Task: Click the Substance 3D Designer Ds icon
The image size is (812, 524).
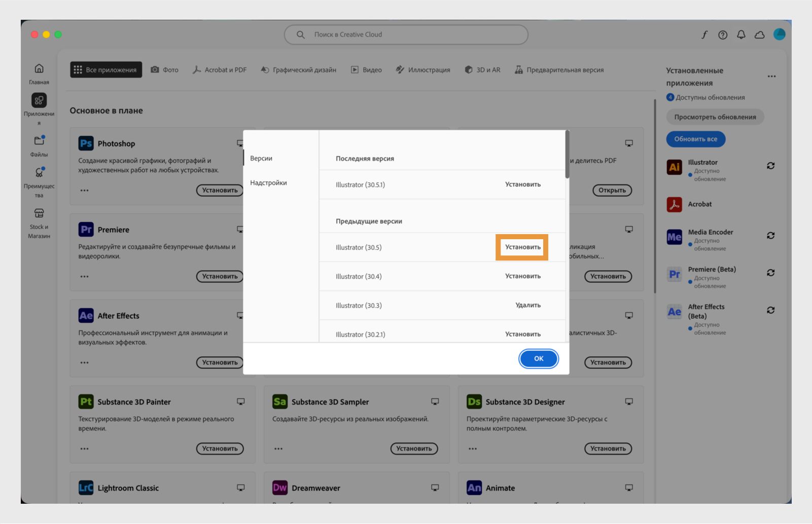Action: coord(474,402)
